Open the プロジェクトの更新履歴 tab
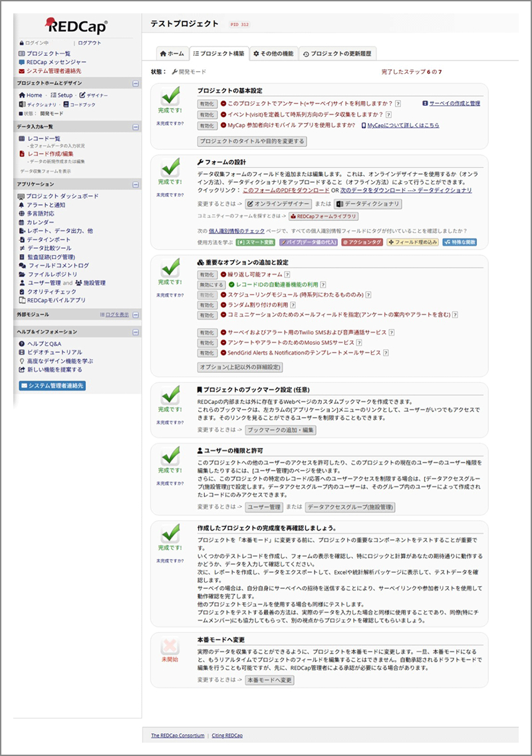 [x=337, y=53]
